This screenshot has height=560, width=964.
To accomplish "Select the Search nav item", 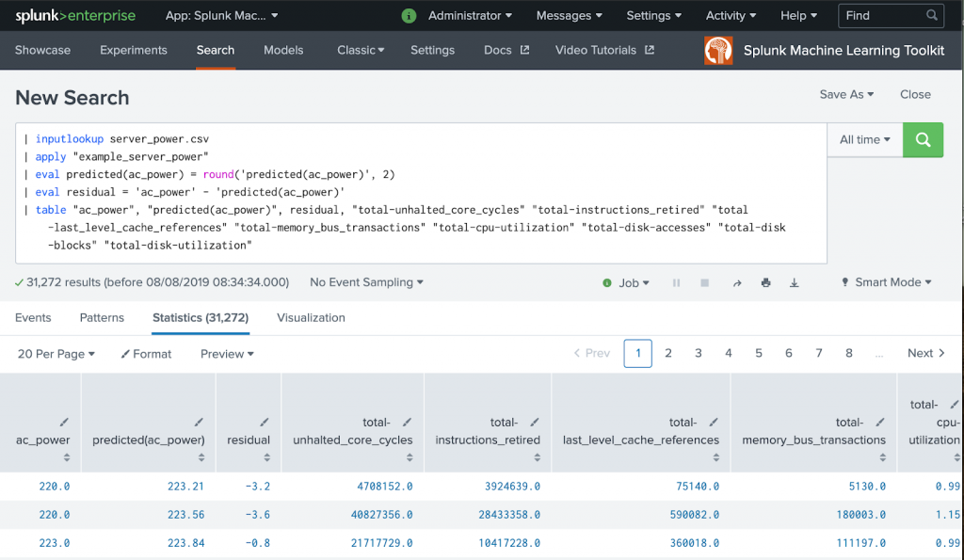I will pos(216,51).
